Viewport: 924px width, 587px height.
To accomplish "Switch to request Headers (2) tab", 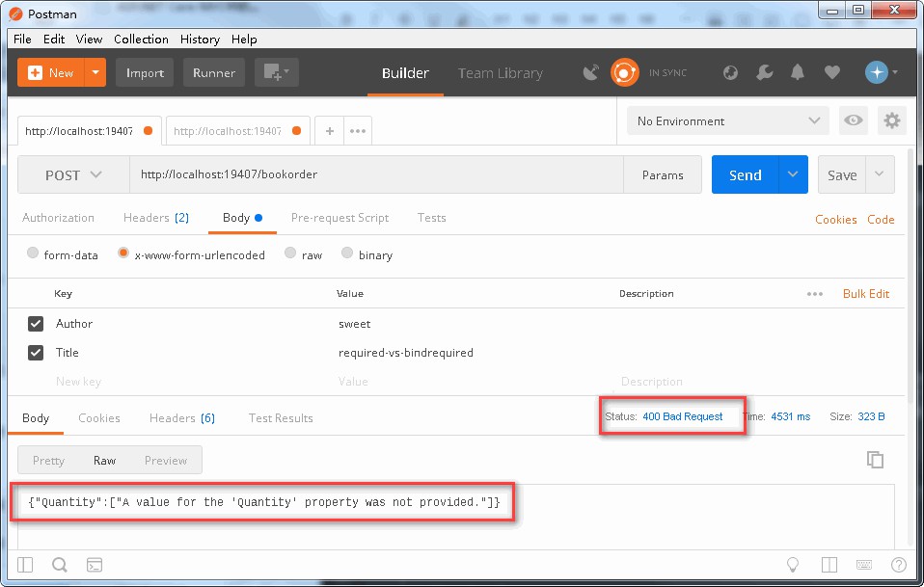I will pos(156,218).
